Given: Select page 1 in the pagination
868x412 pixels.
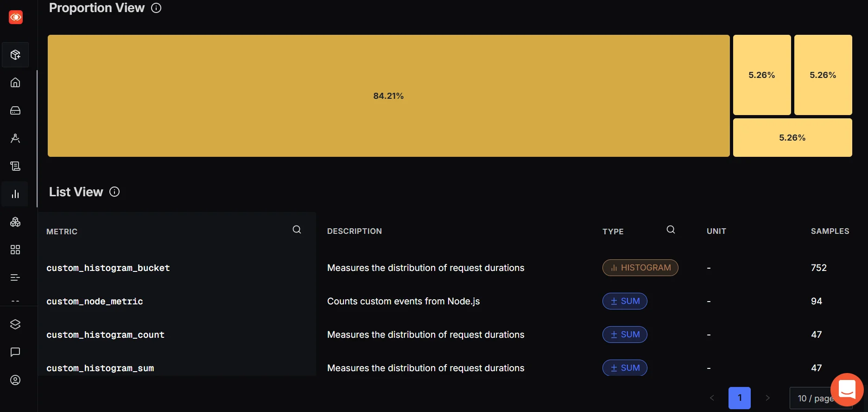Looking at the screenshot, I should tap(739, 398).
